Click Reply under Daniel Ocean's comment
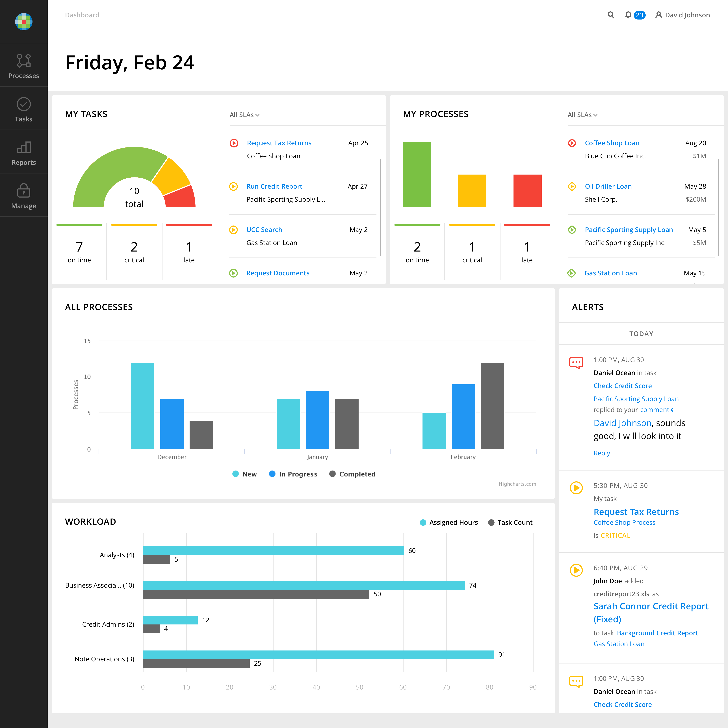Image resolution: width=728 pixels, height=728 pixels. (x=601, y=453)
